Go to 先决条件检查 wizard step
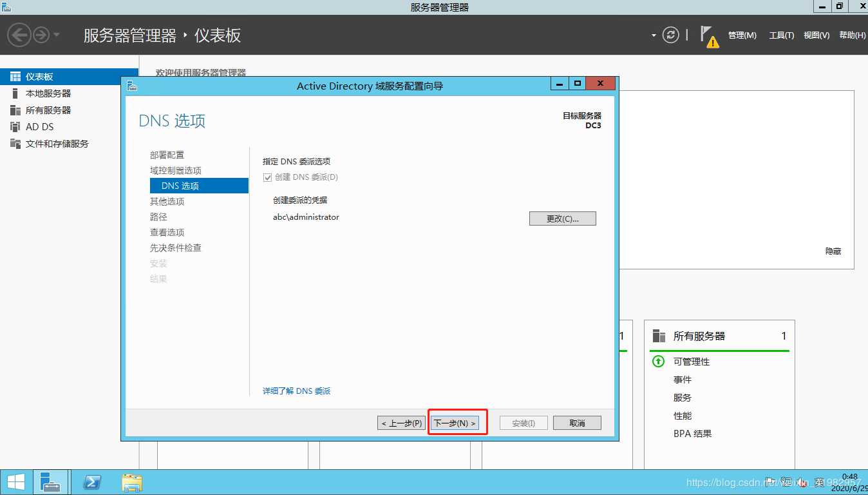 tap(176, 247)
